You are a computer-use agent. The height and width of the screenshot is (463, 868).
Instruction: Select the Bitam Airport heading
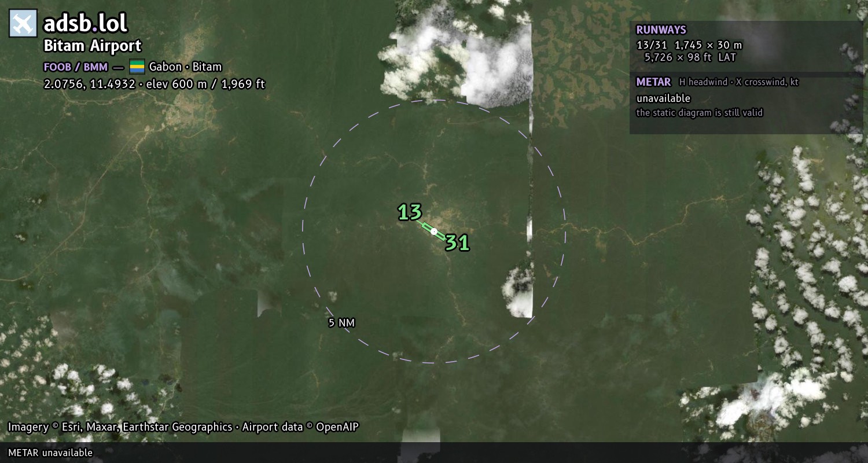click(93, 46)
